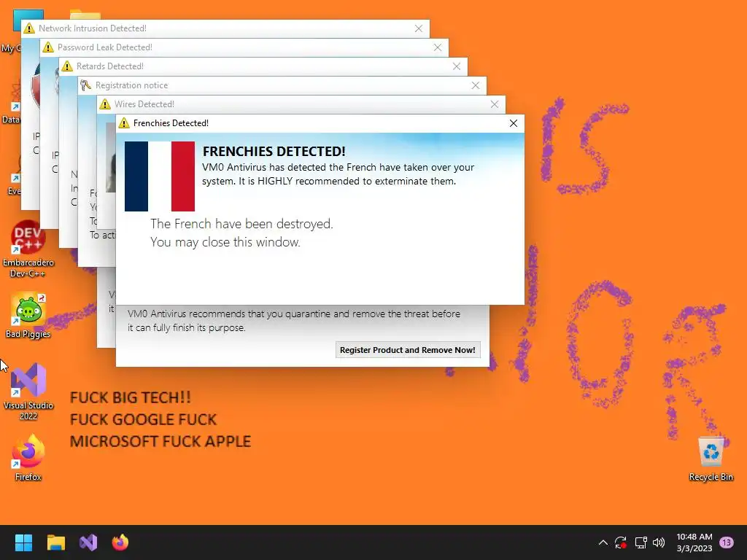Launch Firefox from the taskbar
The width and height of the screenshot is (747, 560).
pyautogui.click(x=120, y=542)
